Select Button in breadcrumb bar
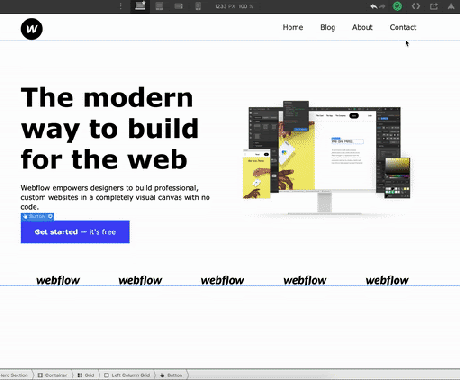460x380 pixels. pos(171,375)
